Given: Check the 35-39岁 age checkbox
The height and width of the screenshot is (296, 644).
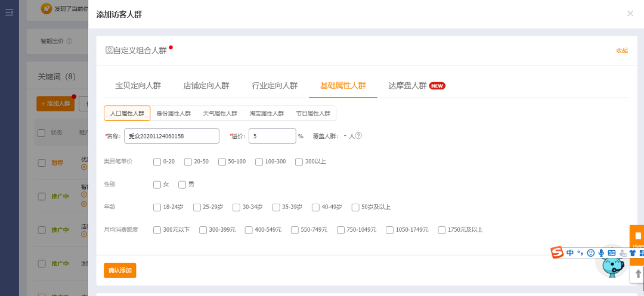Looking at the screenshot, I should 276,207.
